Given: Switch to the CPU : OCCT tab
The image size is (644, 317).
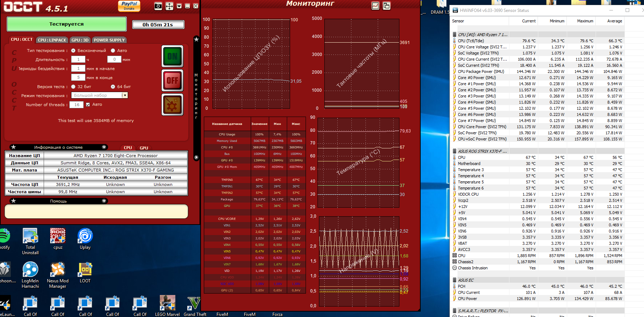Looking at the screenshot, I should [x=22, y=40].
